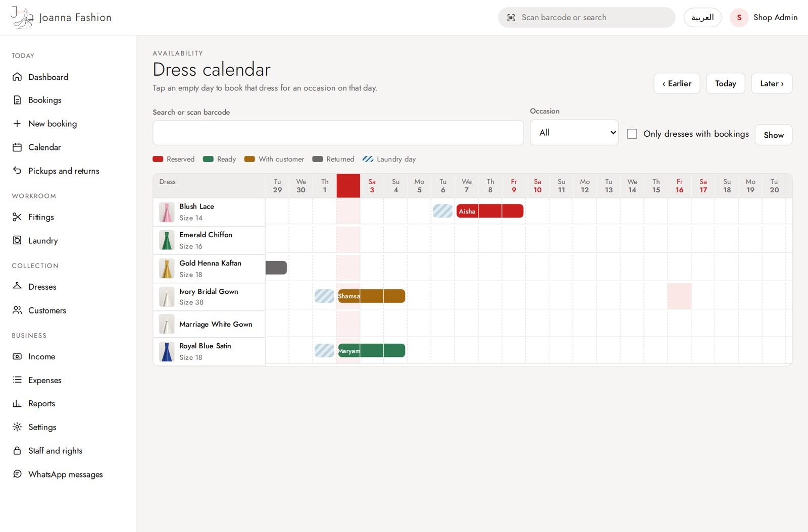Open the Laundry section

coord(35,240)
